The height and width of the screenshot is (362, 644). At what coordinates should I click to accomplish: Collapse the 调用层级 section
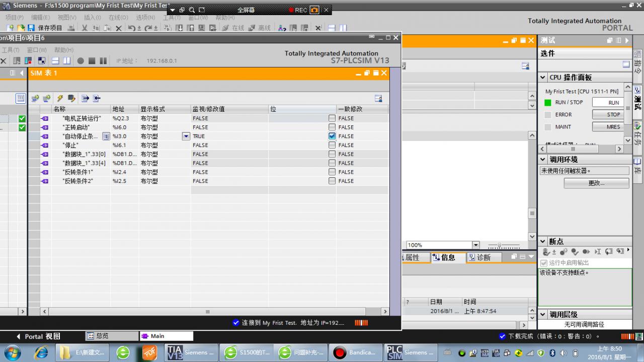click(x=543, y=315)
